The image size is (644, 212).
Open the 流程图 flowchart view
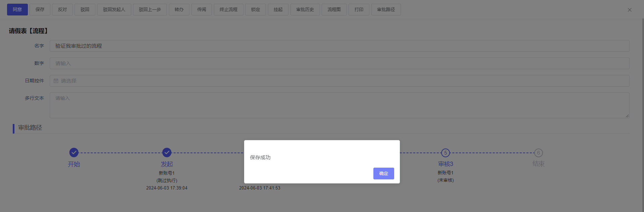point(334,9)
